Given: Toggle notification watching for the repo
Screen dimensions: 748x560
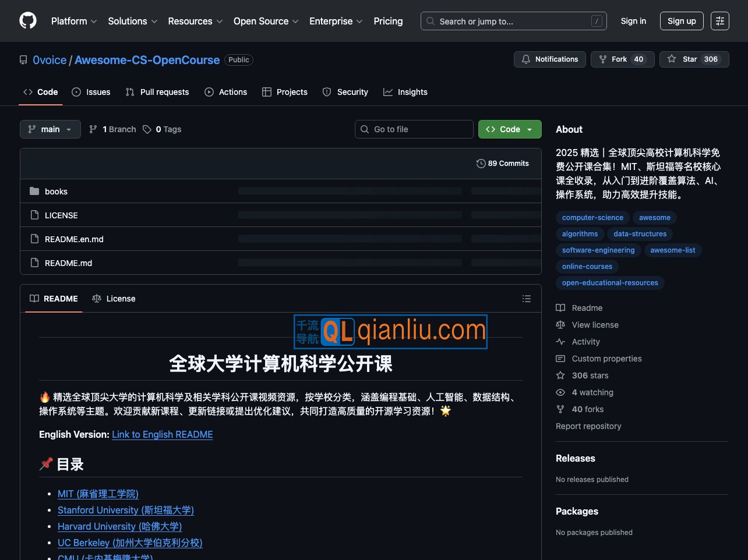Looking at the screenshot, I should click(x=549, y=59).
